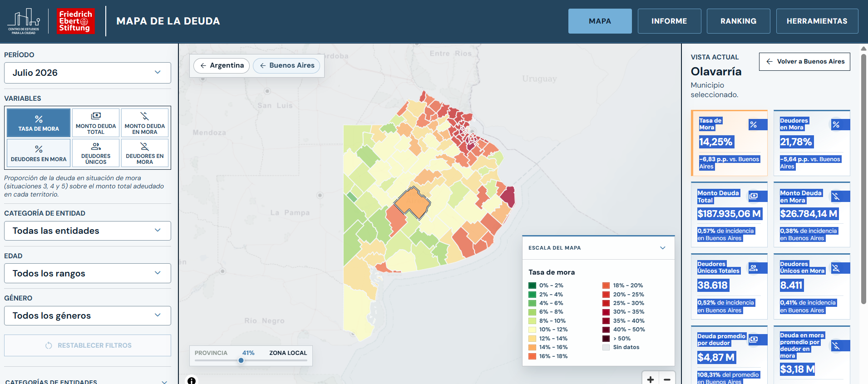
Task: Open the Período dropdown showing Julio 2026
Action: click(88, 73)
